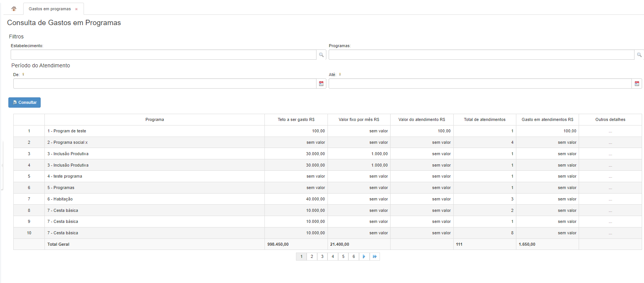Select the Outros detalhes header
This screenshot has height=283, width=644.
(x=611, y=119)
